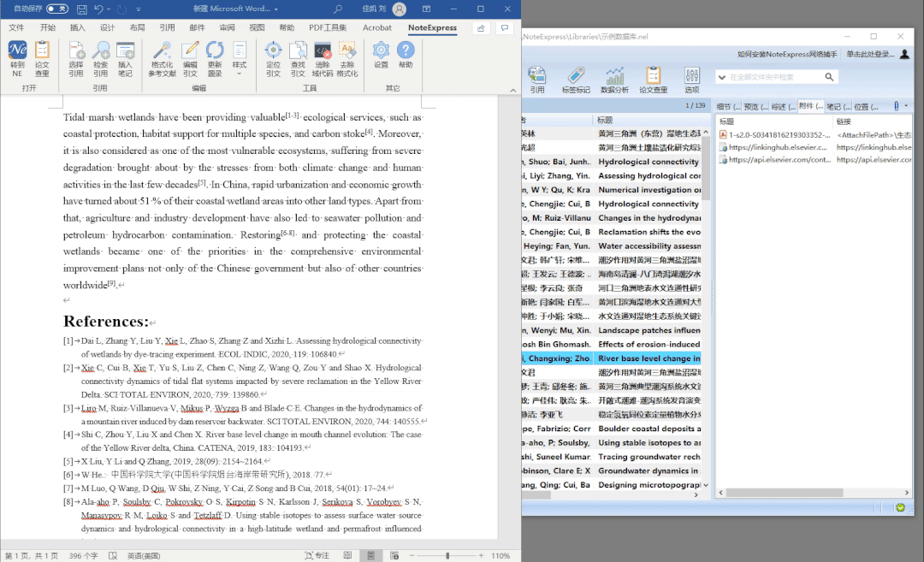
Task: Select record 'Boulder coastal deposits' in NoteExpress list
Action: (649, 429)
